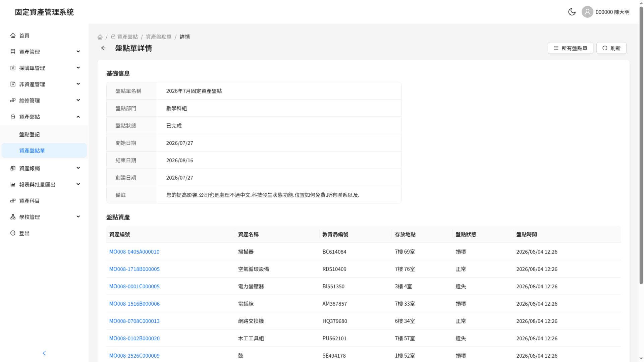Click the 資產管理 sidebar icon
Screen dimensions: 644x362
click(13, 52)
